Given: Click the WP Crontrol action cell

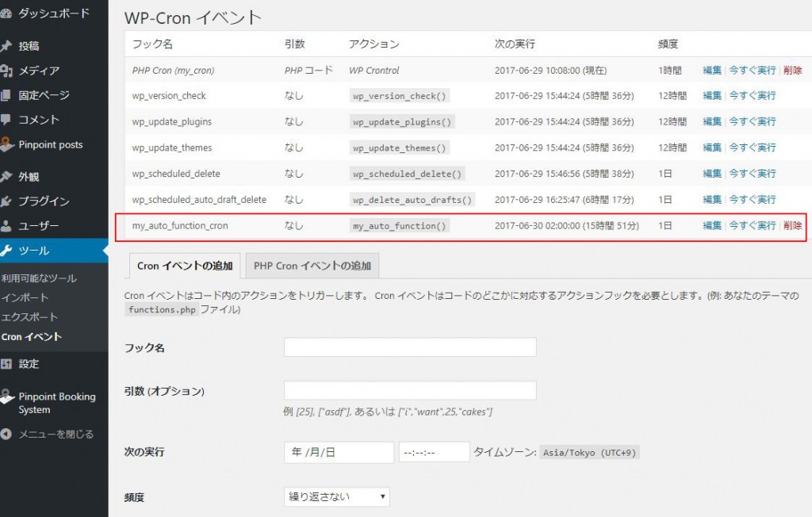Looking at the screenshot, I should click(374, 71).
